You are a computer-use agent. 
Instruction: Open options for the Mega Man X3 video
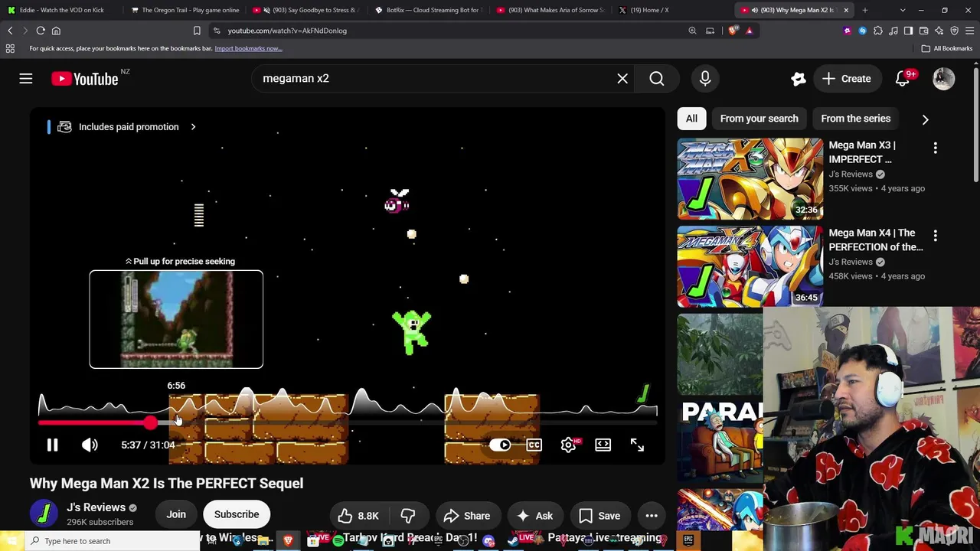pos(935,148)
